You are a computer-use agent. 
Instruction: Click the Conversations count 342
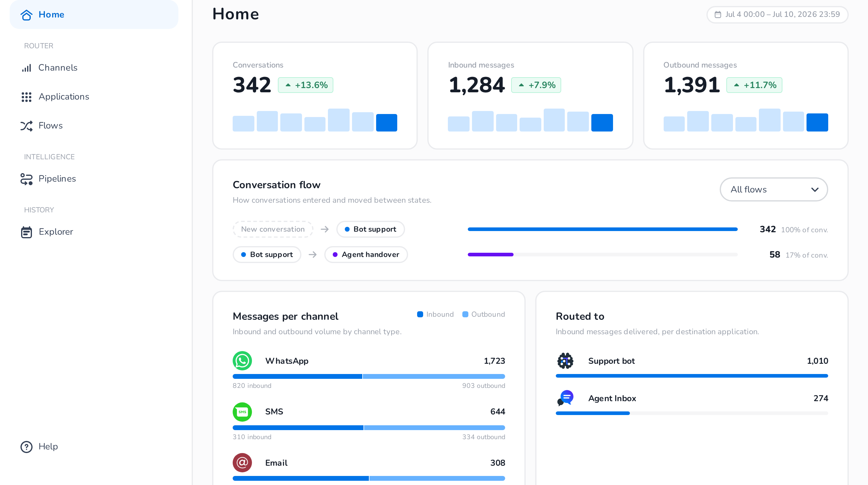[x=252, y=85]
